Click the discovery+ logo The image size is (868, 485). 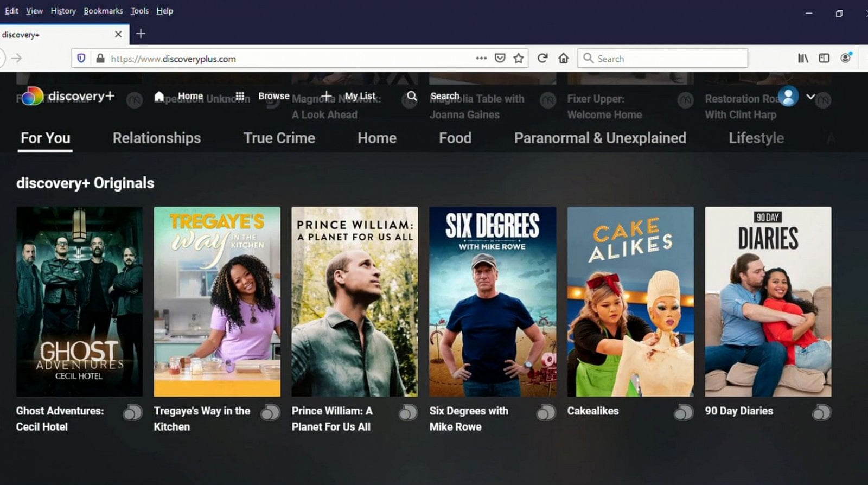[x=68, y=96]
